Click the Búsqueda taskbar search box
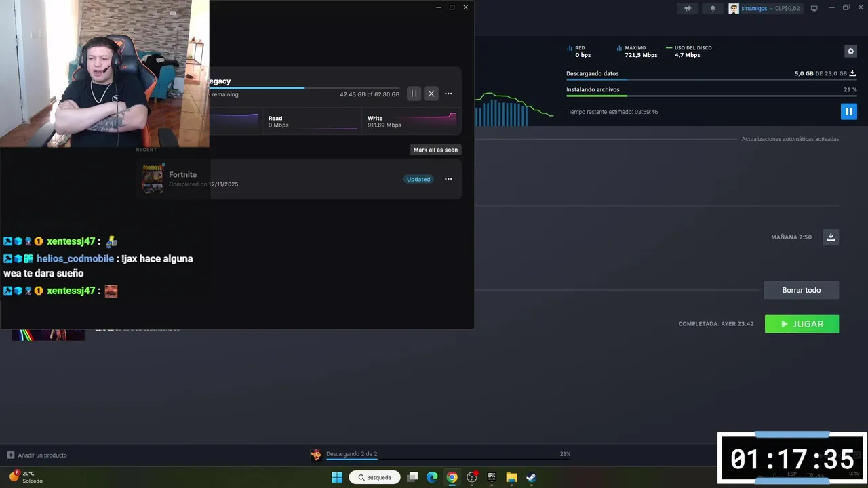This screenshot has width=868, height=488. coord(375,477)
